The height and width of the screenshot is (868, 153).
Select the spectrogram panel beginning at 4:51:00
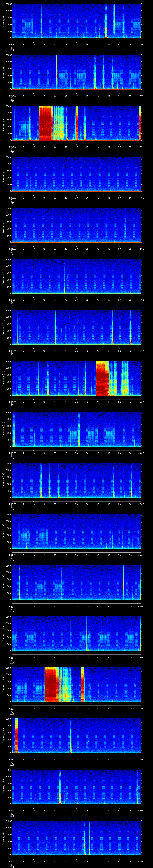point(77,736)
